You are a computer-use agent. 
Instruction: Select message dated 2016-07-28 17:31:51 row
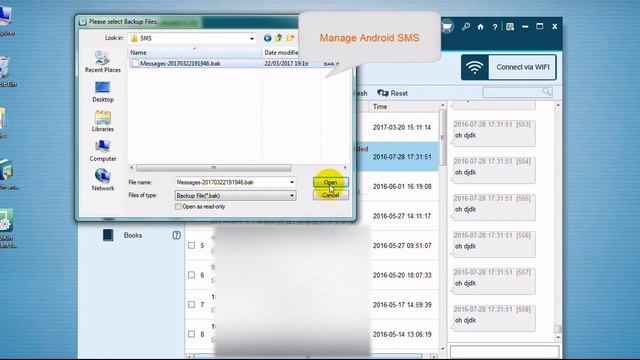(x=402, y=157)
